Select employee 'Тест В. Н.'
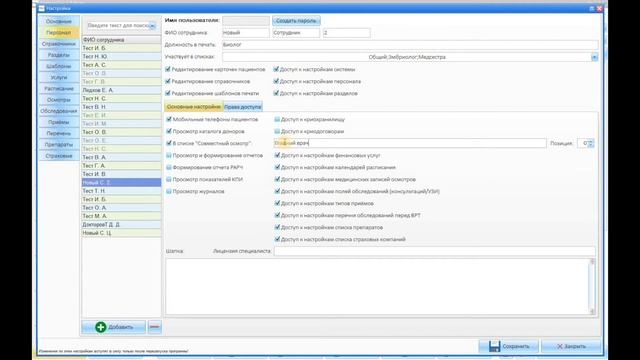The image size is (640, 360). [x=122, y=107]
